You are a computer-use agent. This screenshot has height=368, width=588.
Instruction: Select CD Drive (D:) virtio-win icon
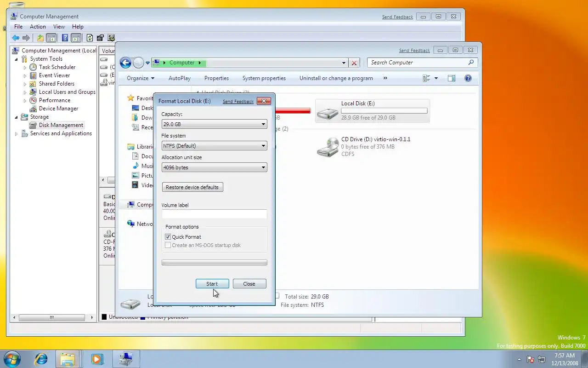point(328,147)
